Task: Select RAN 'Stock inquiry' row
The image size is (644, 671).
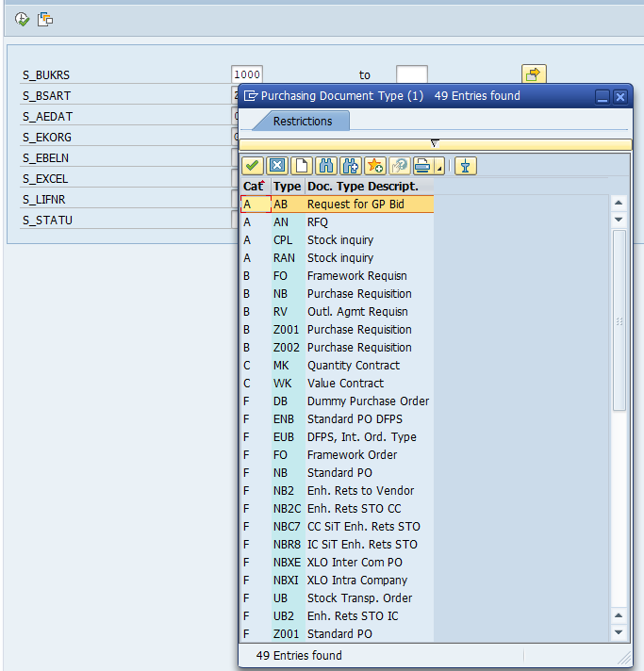Action: coord(338,258)
